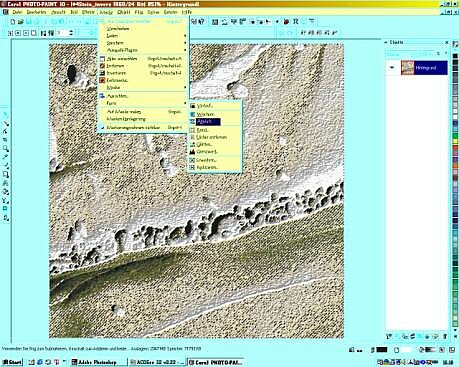Viewport: 459px width, 367px height.
Task: Click the New document icon in toolbar
Action: (x=13, y=22)
